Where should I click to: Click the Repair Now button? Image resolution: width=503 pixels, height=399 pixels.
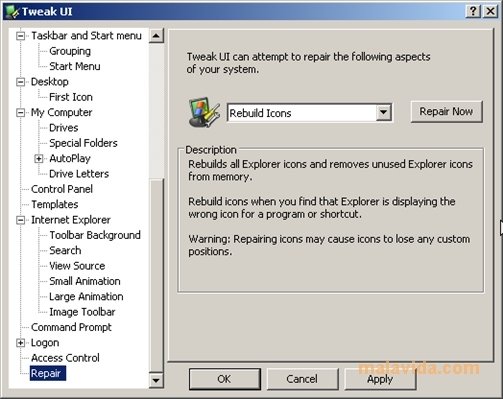(446, 112)
